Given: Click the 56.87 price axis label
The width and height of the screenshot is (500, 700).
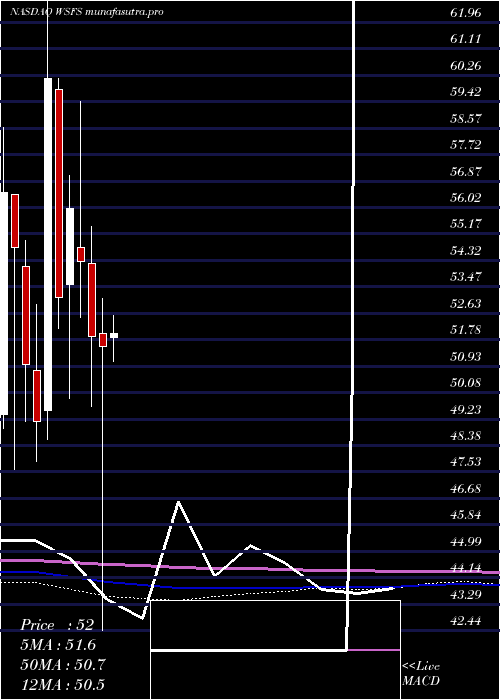Looking at the screenshot, I should point(466,171).
